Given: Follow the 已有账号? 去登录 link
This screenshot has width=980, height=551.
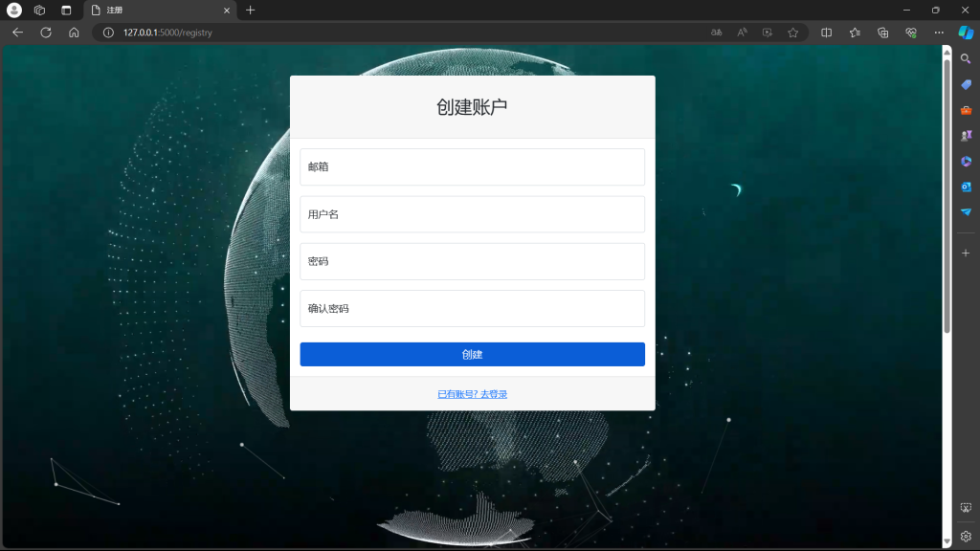Looking at the screenshot, I should (x=472, y=394).
